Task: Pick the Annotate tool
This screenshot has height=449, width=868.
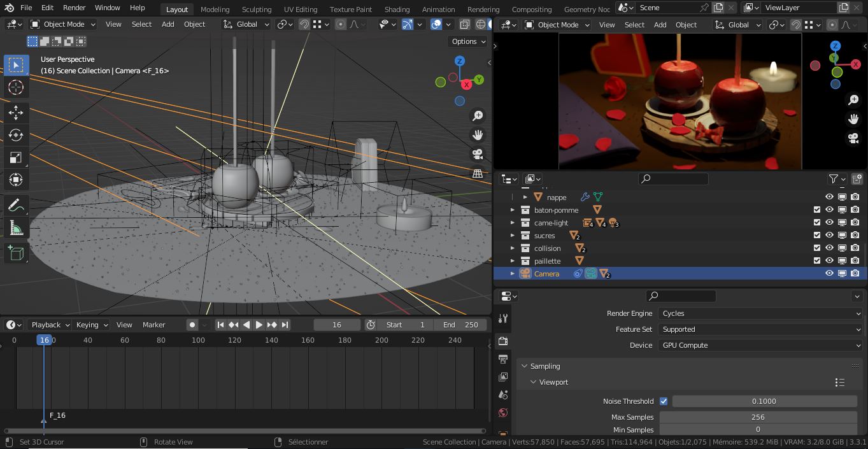Action: pyautogui.click(x=16, y=204)
